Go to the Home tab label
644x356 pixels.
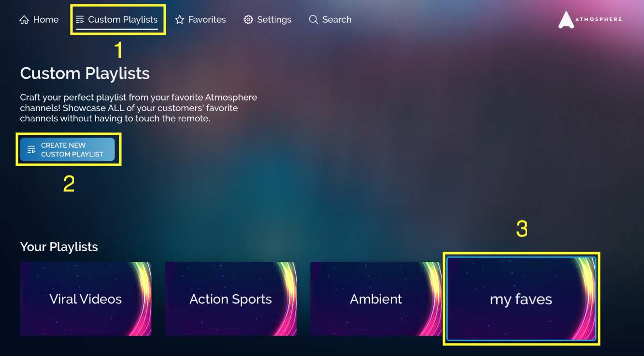coord(46,20)
